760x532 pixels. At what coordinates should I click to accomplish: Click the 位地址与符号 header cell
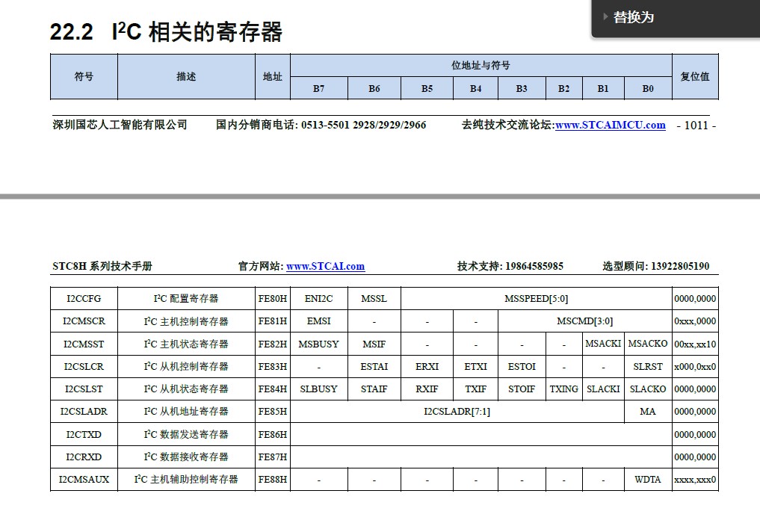click(481, 66)
